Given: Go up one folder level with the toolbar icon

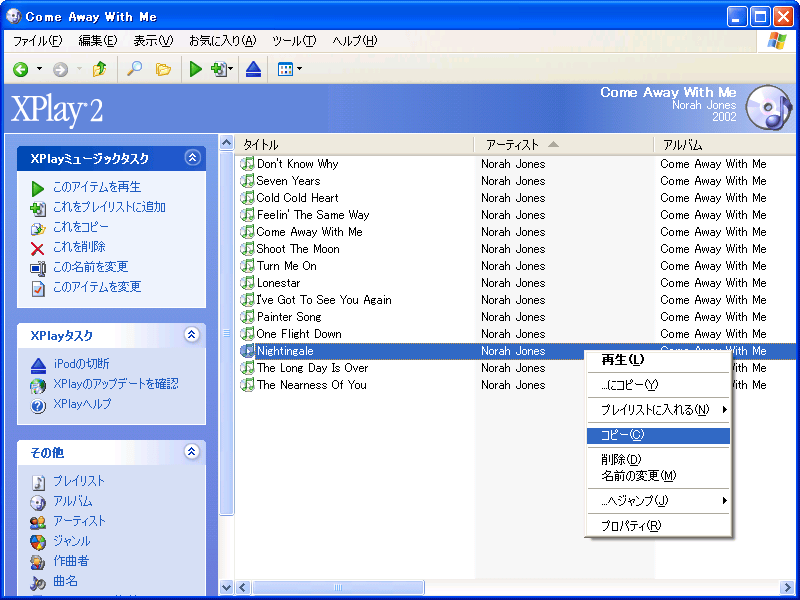Looking at the screenshot, I should click(x=99, y=69).
